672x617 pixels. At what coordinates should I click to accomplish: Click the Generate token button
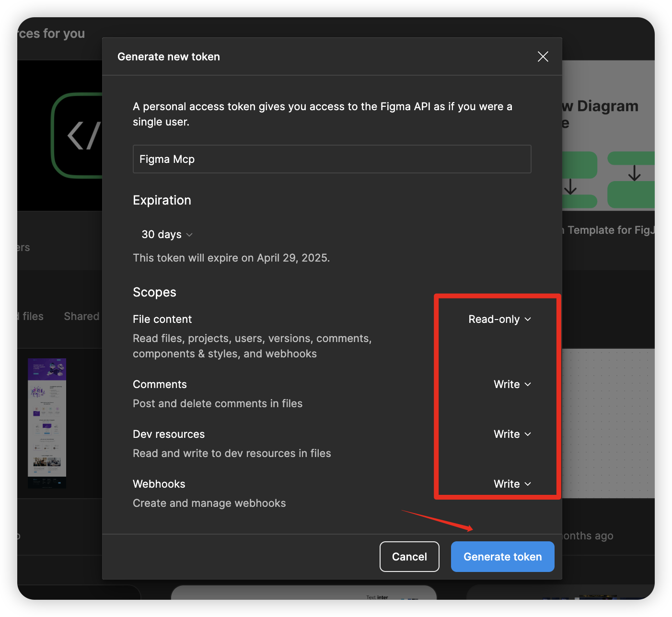click(503, 557)
